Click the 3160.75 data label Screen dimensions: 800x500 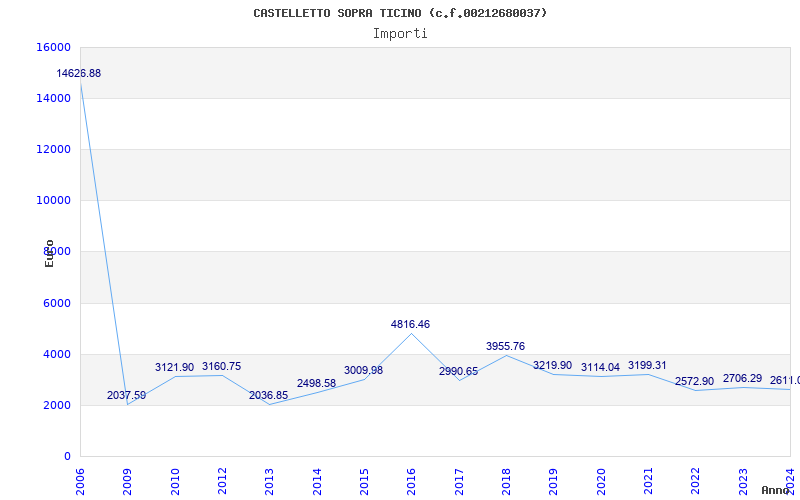pos(221,366)
